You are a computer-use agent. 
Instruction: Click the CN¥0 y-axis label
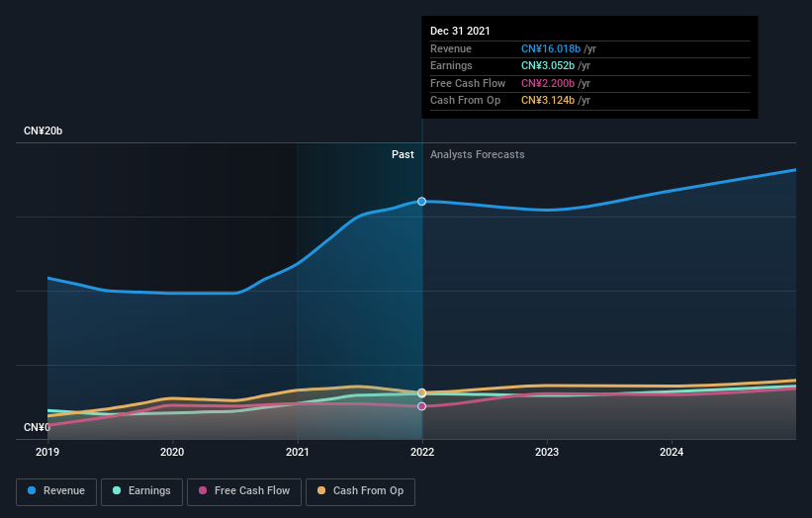[x=37, y=427]
